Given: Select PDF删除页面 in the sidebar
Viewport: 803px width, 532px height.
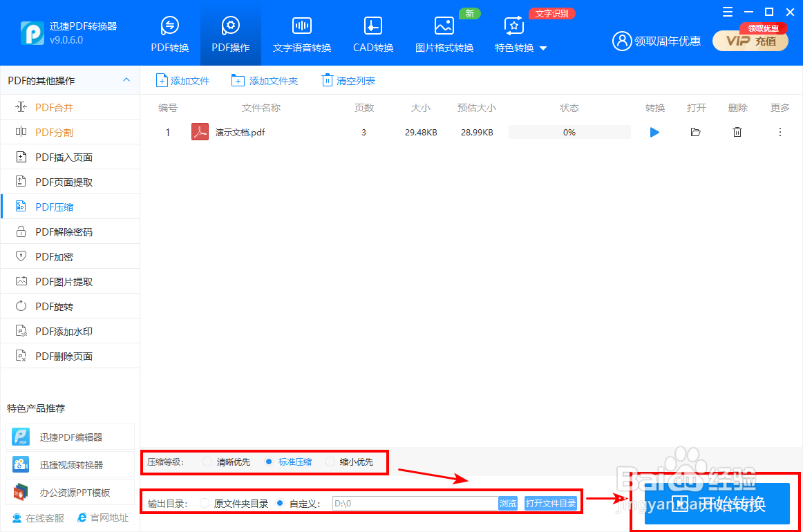Looking at the screenshot, I should click(70, 356).
